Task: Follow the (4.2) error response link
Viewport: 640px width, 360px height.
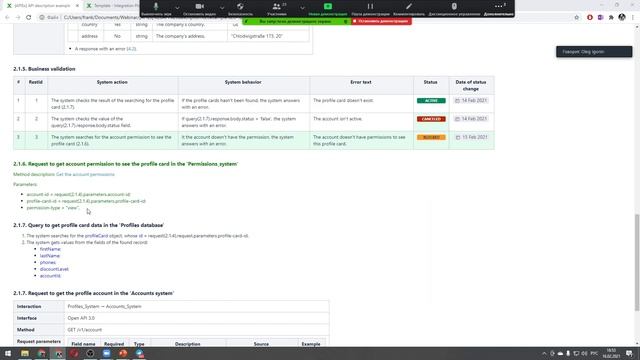Action: click(131, 49)
